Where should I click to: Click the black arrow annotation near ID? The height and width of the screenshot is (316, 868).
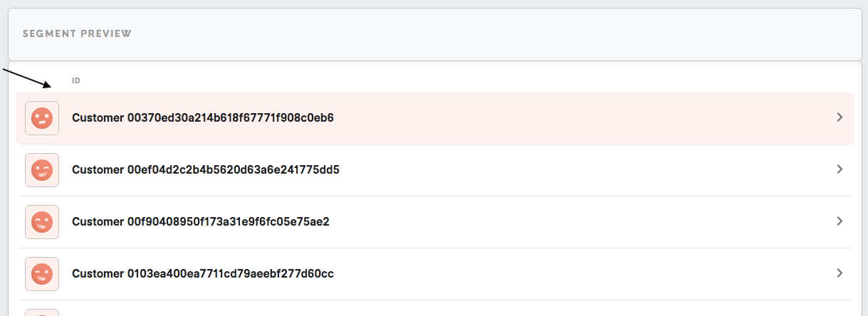27,78
